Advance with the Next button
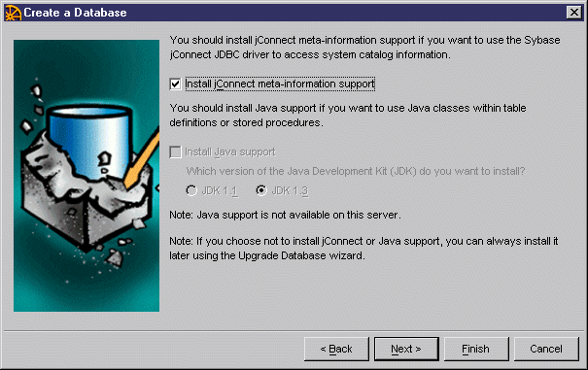The image size is (588, 370). tap(406, 349)
